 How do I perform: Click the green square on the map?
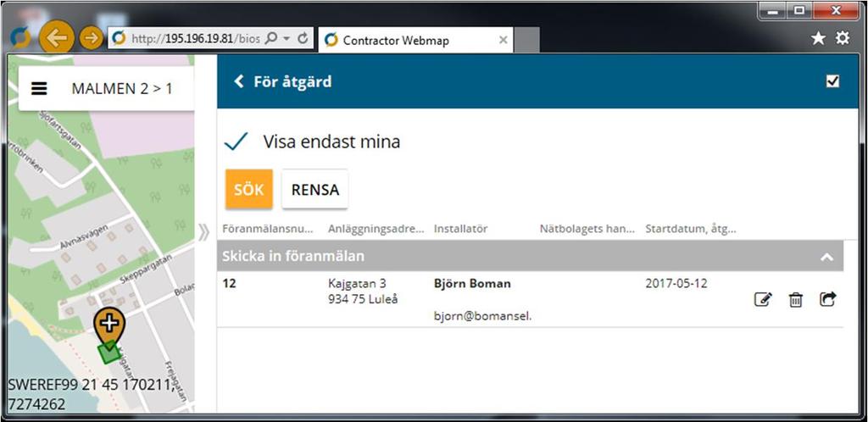(109, 353)
